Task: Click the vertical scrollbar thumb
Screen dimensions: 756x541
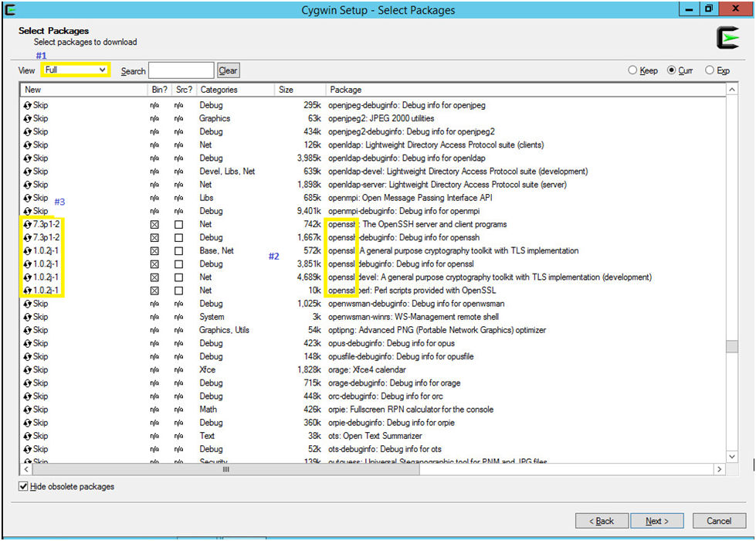Action: (732, 346)
